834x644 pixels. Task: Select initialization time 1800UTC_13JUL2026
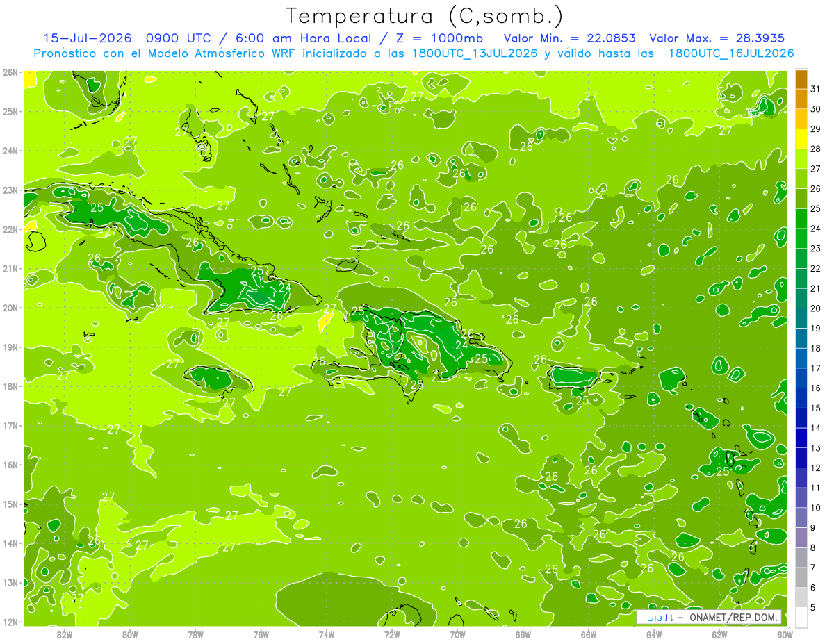(x=475, y=53)
